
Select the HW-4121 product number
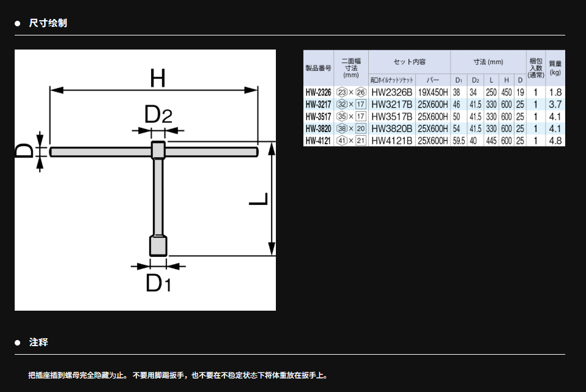point(318,141)
